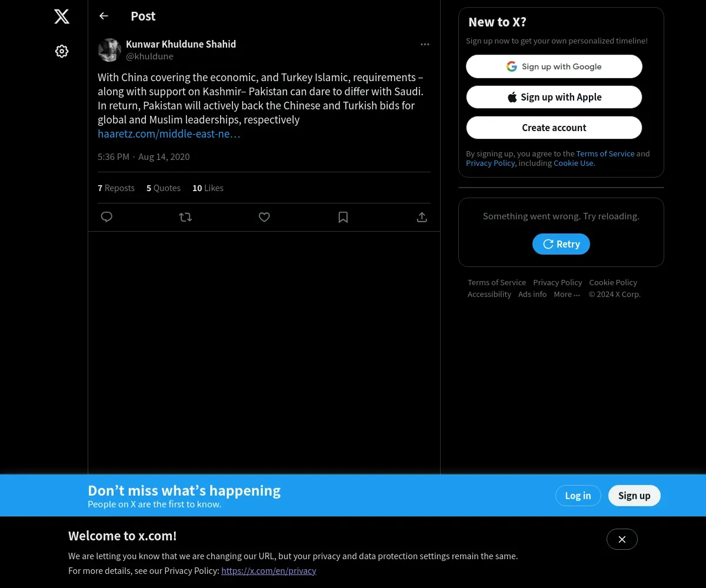Expand the More footer options
Viewport: 706px width, 588px height.
click(x=567, y=294)
